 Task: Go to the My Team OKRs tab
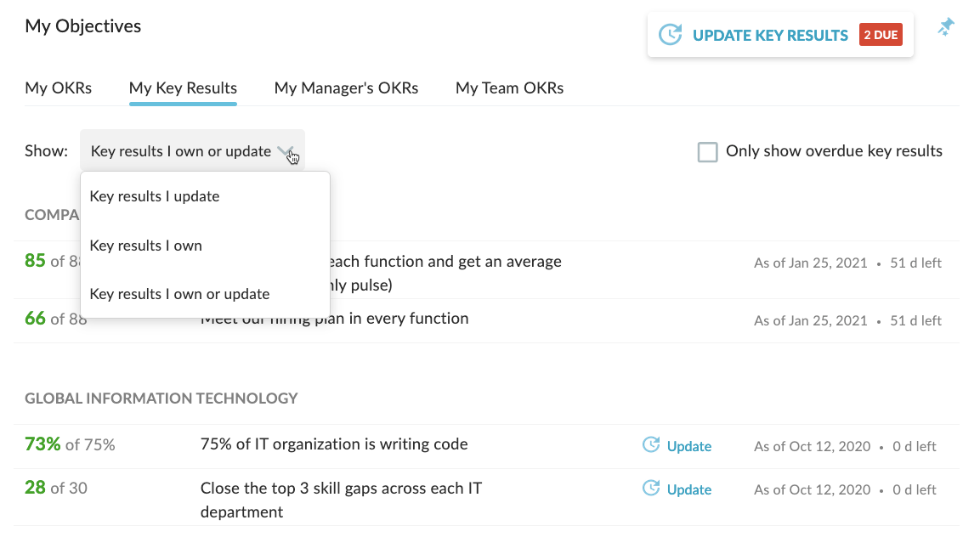click(509, 88)
